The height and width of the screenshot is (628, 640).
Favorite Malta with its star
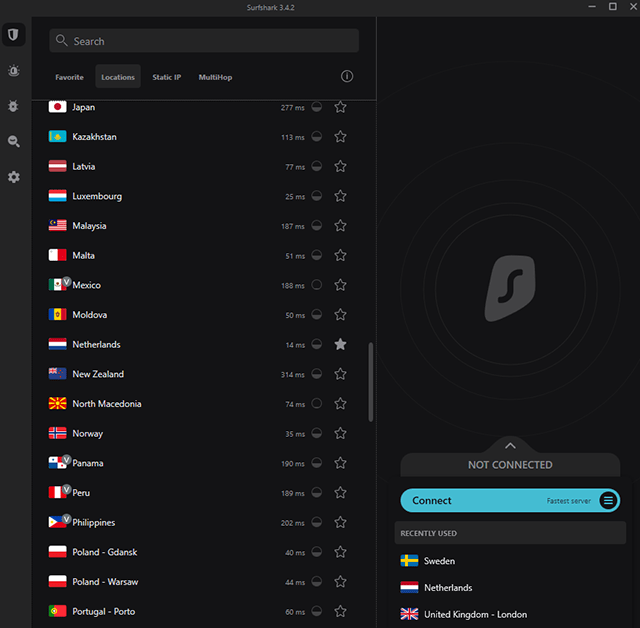[340, 255]
